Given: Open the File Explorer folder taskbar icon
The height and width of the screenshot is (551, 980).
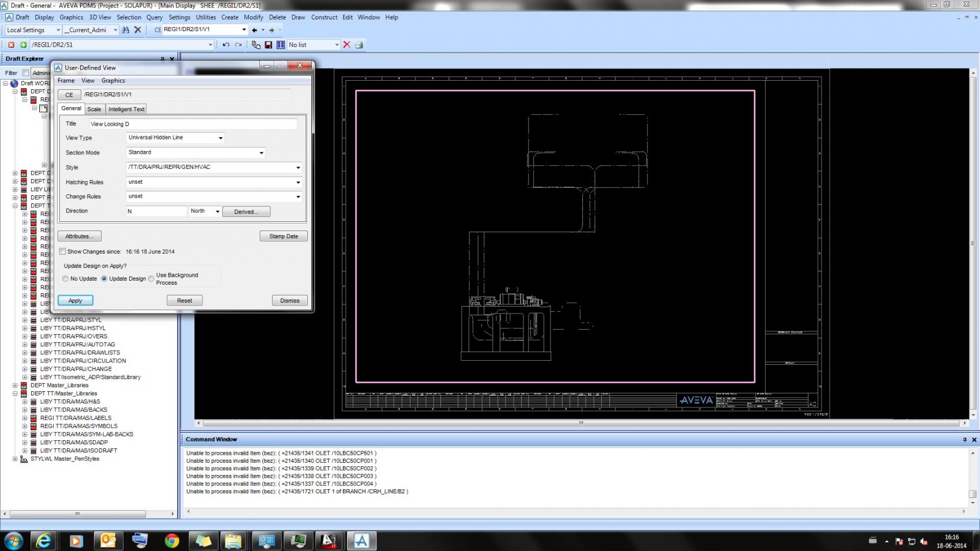Looking at the screenshot, I should [234, 541].
